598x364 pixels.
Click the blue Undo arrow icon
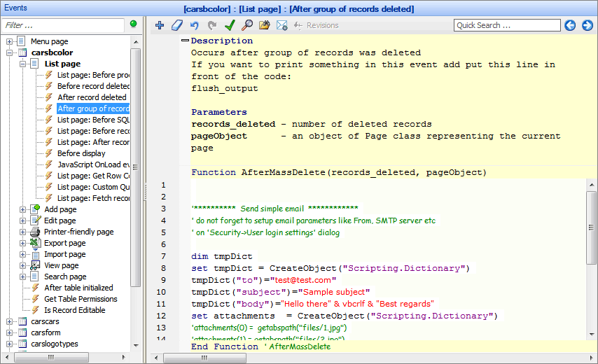[x=195, y=25]
